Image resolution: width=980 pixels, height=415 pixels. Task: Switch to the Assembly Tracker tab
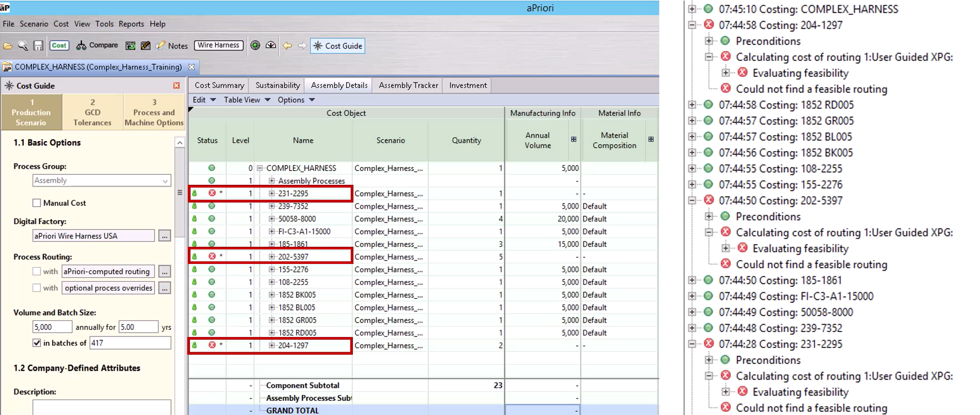tap(408, 85)
